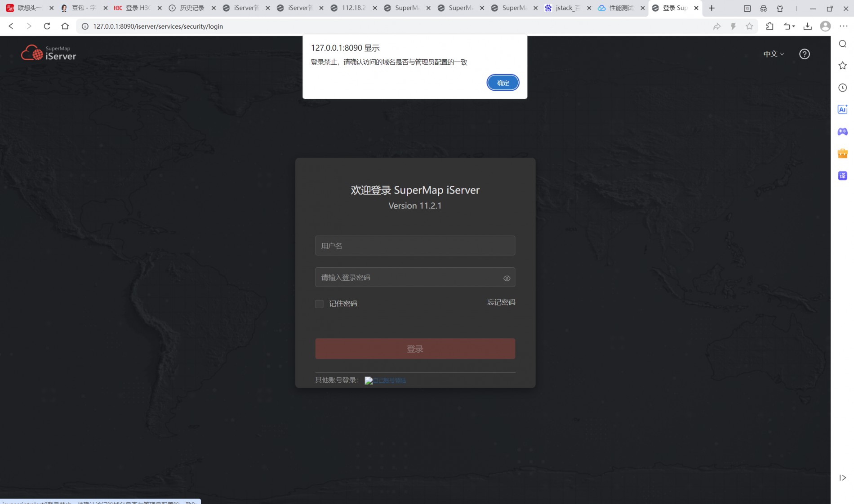Collapse the right sidebar panel
Viewport: 854px width, 504px height.
tap(842, 477)
